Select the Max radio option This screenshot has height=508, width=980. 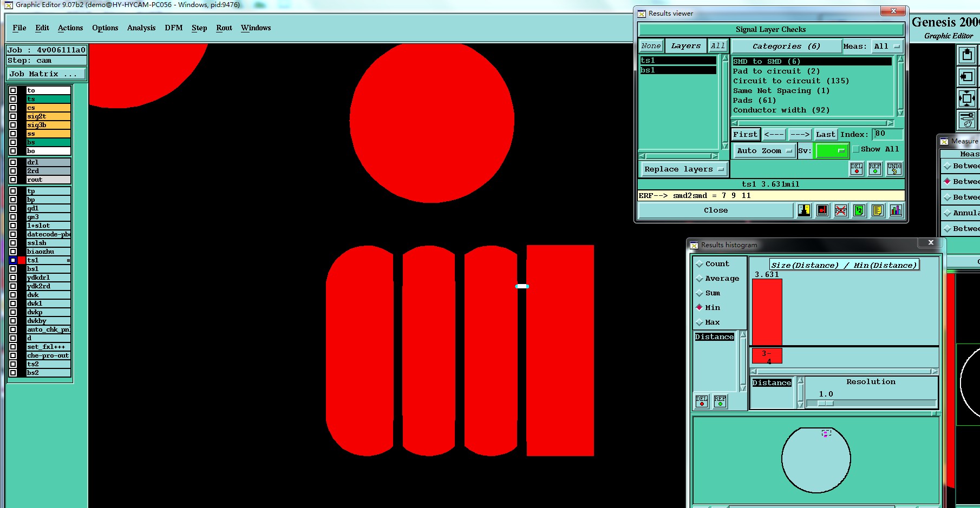[700, 322]
